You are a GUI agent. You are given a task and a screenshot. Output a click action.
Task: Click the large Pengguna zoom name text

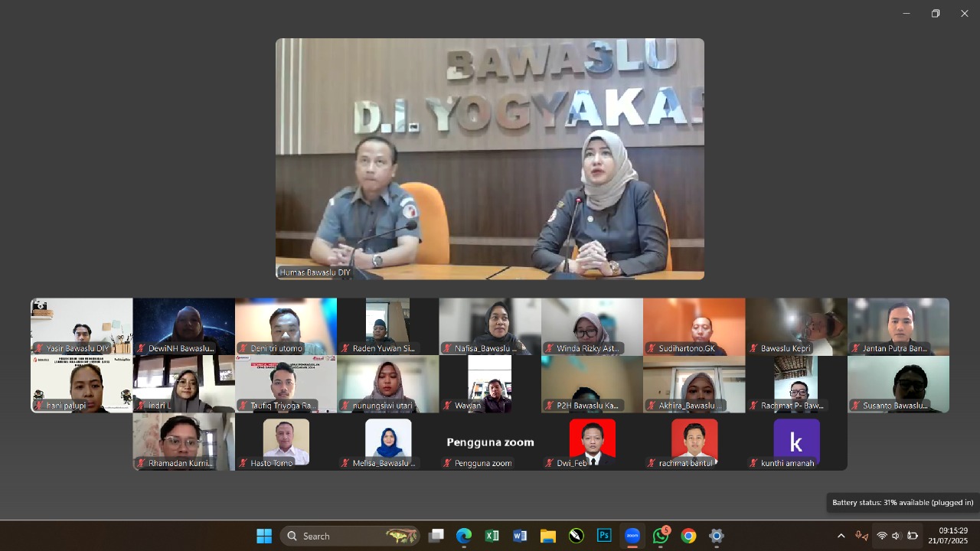tap(490, 442)
